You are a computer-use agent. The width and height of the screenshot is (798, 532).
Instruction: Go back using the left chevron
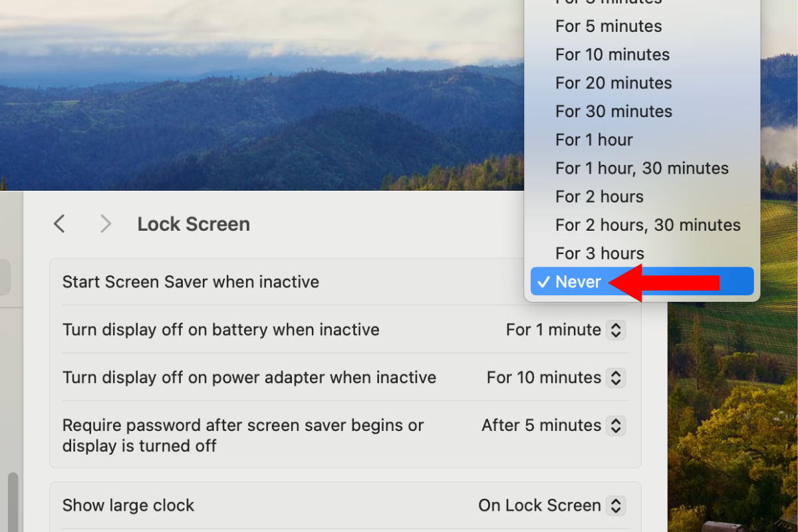[x=59, y=224]
